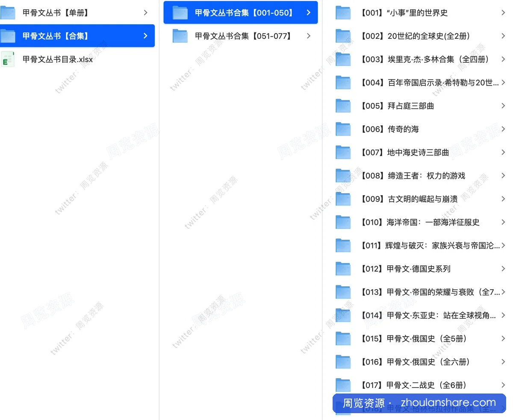Expand chevron of 【009】古文明的崛起与崩溃
Viewport: 513px width, 420px height.
503,199
